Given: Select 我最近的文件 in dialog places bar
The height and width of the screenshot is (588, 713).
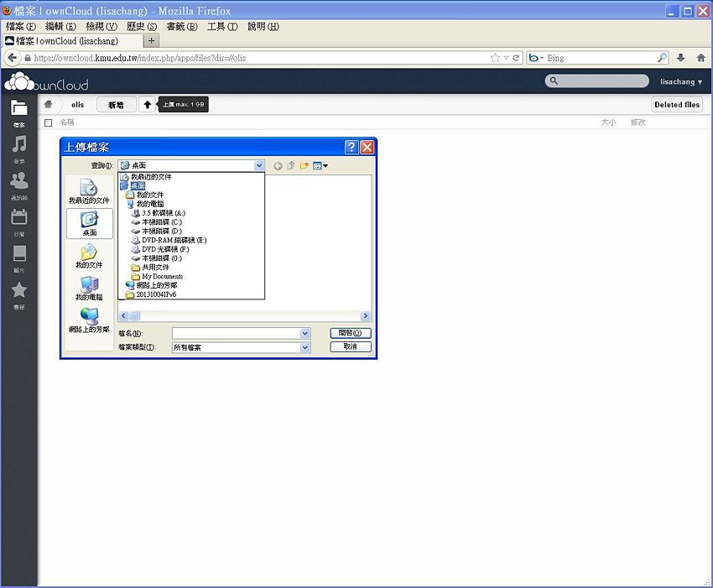Looking at the screenshot, I should tap(89, 191).
